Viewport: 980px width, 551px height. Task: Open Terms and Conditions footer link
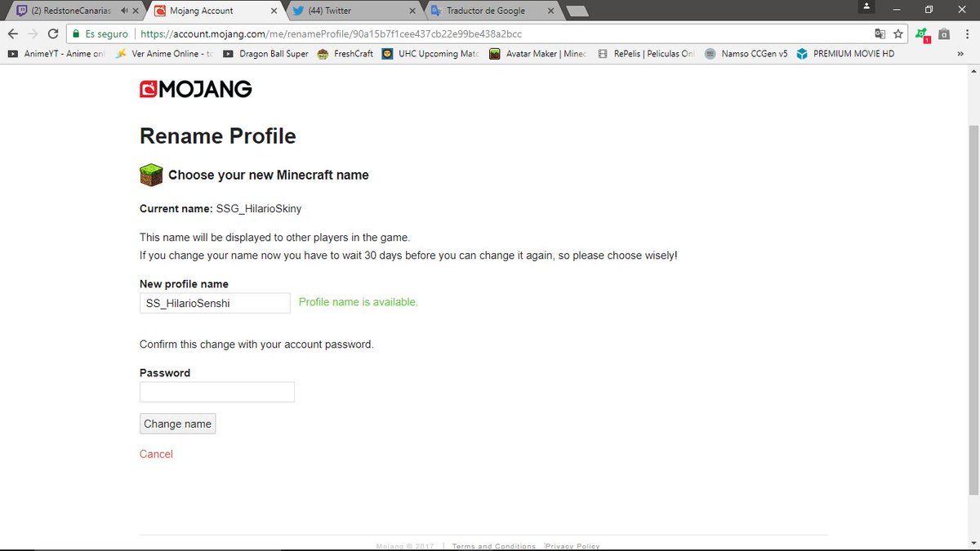(494, 546)
